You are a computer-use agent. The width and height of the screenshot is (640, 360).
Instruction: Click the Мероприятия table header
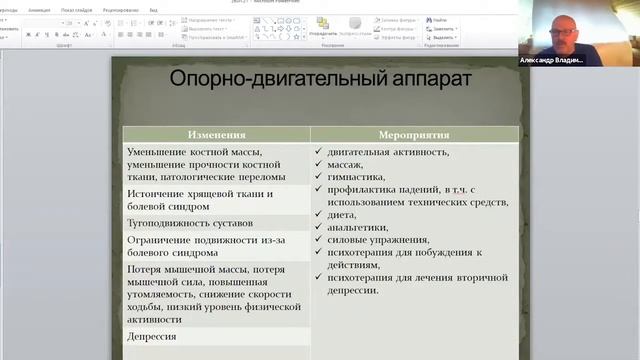pyautogui.click(x=414, y=135)
